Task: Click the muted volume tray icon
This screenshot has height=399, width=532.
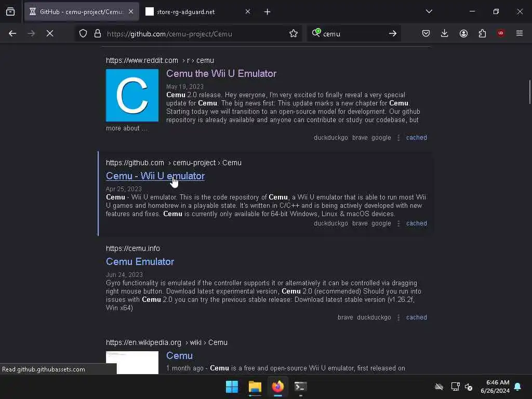Action: pyautogui.click(x=469, y=387)
